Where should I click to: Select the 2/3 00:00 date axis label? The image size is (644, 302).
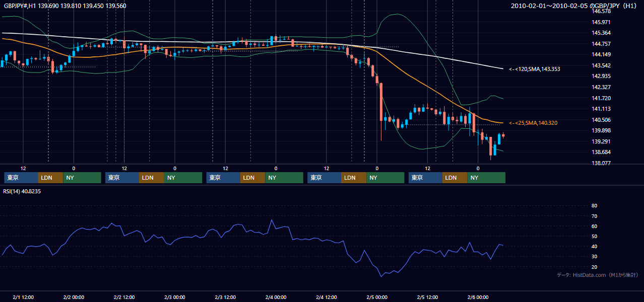[175, 297]
